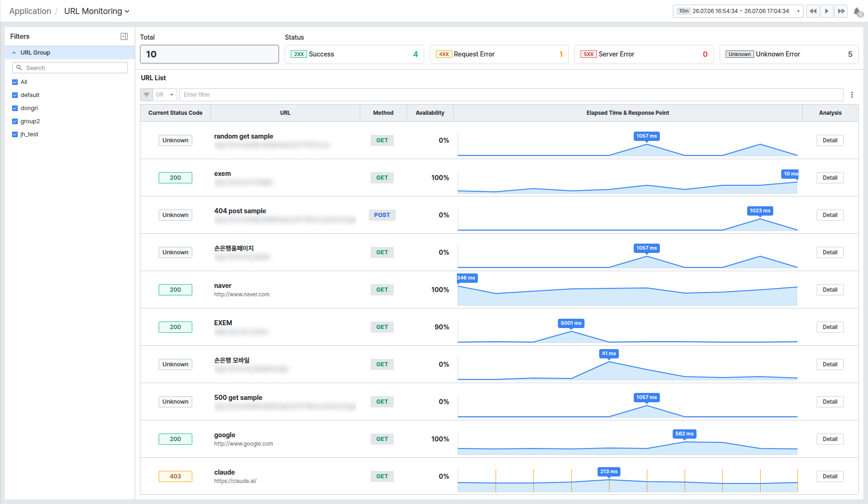Toggle jh_test checkbox

tap(15, 134)
